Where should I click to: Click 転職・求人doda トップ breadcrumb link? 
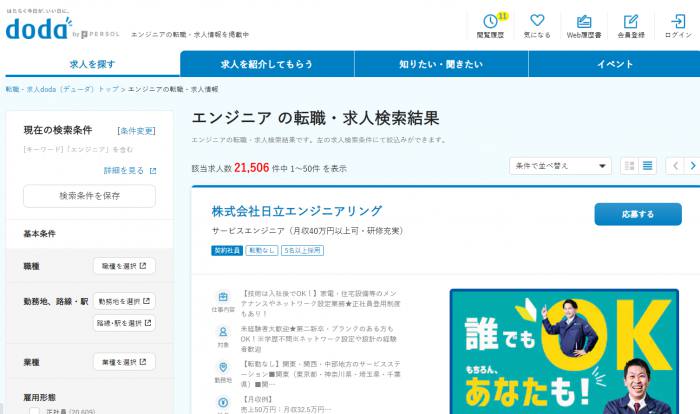tap(62, 89)
